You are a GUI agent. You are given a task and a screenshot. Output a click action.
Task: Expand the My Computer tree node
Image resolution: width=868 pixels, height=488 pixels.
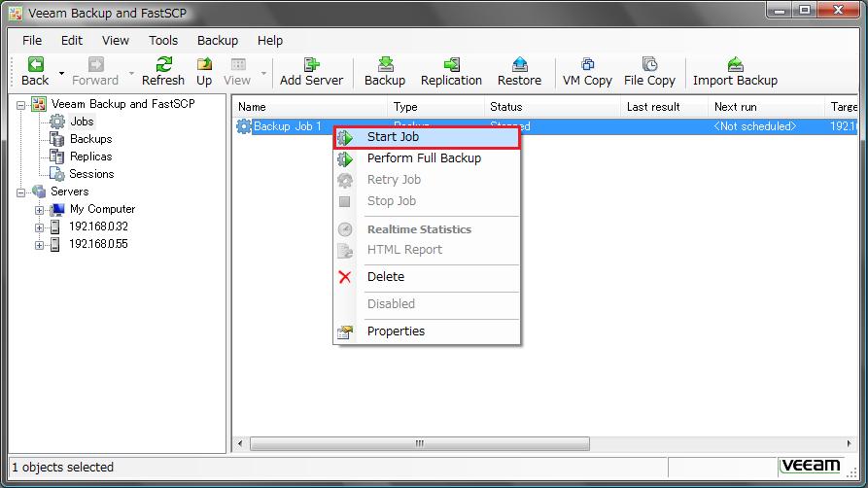coord(39,210)
